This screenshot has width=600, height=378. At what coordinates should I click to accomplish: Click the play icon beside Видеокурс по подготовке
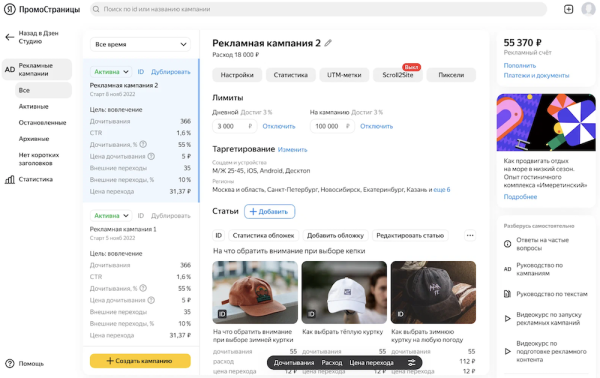pos(507,351)
